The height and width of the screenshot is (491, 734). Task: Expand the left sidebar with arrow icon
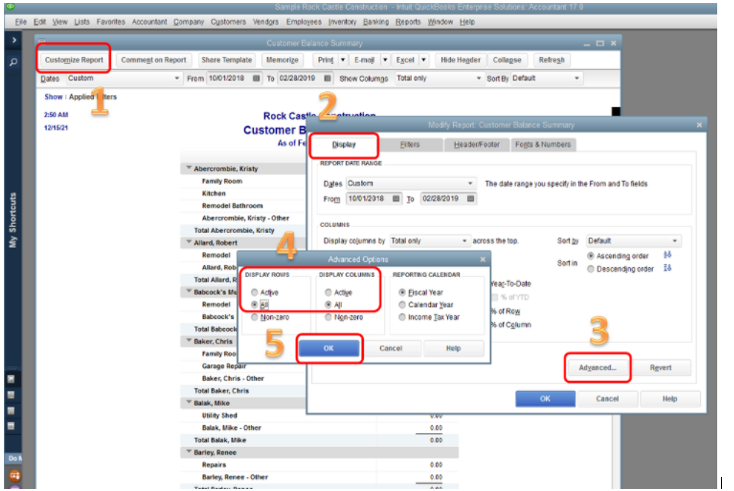point(13,40)
